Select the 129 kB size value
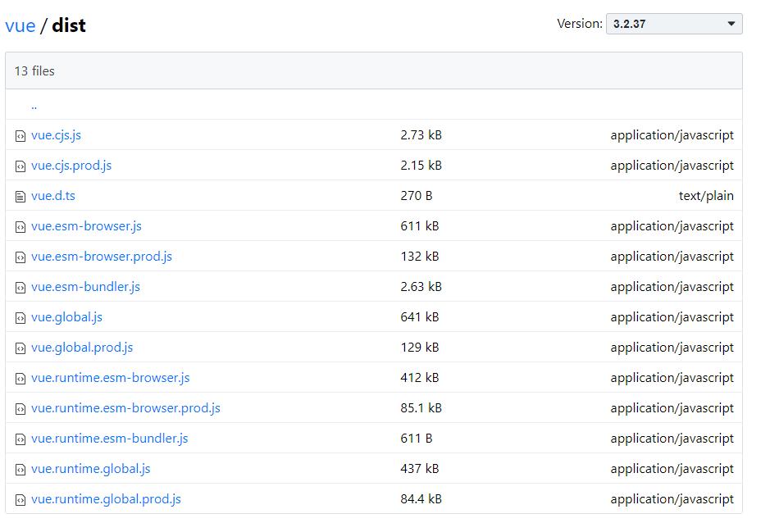770x532 pixels. click(x=420, y=348)
